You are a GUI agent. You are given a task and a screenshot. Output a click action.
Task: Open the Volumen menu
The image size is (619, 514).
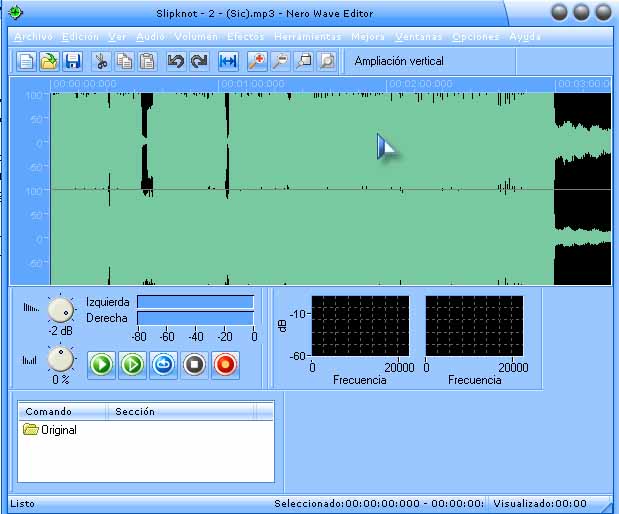(196, 37)
